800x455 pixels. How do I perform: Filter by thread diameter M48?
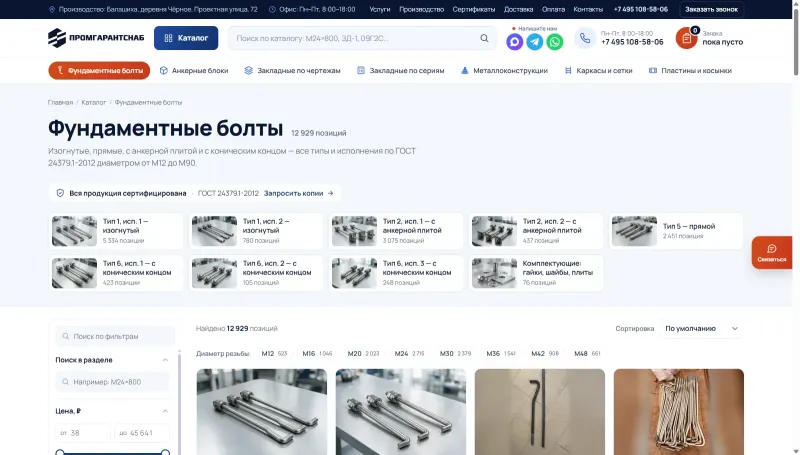pyautogui.click(x=587, y=353)
